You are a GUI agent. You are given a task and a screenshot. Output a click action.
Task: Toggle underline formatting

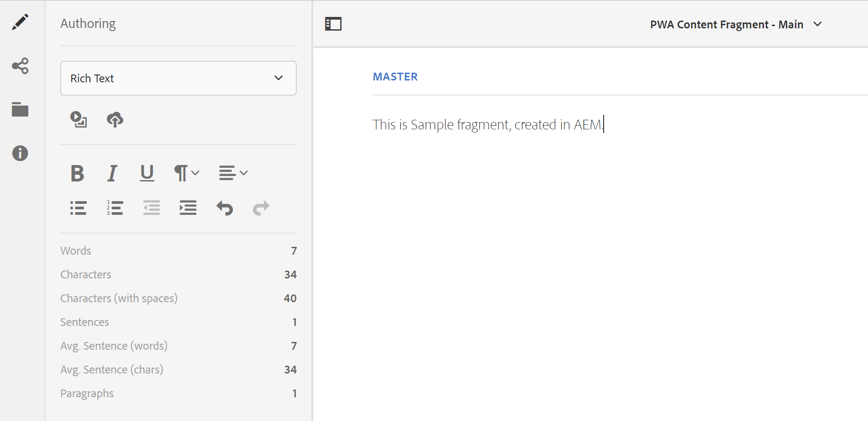147,173
